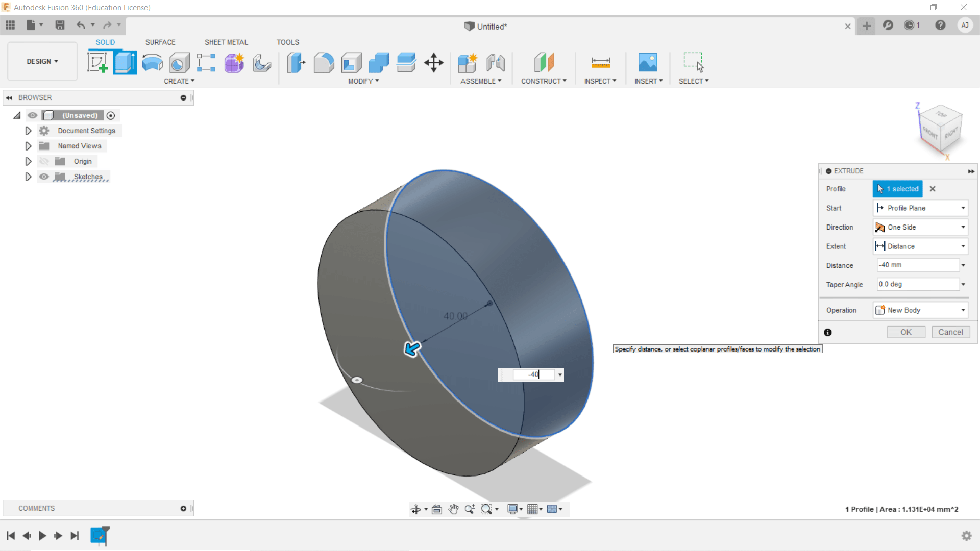Viewport: 980px width, 551px height.
Task: Toggle the root component activate radio button
Action: click(111, 115)
